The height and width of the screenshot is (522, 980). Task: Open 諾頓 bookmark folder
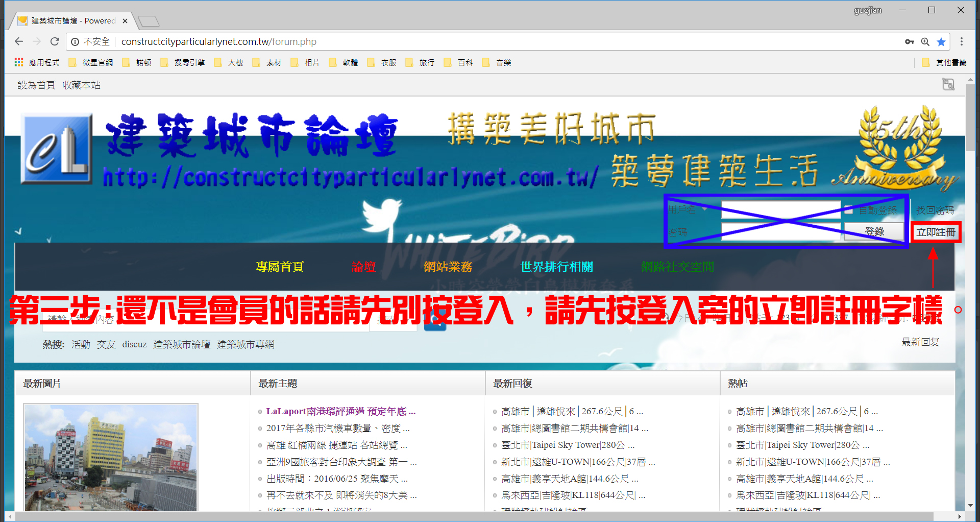pos(137,62)
